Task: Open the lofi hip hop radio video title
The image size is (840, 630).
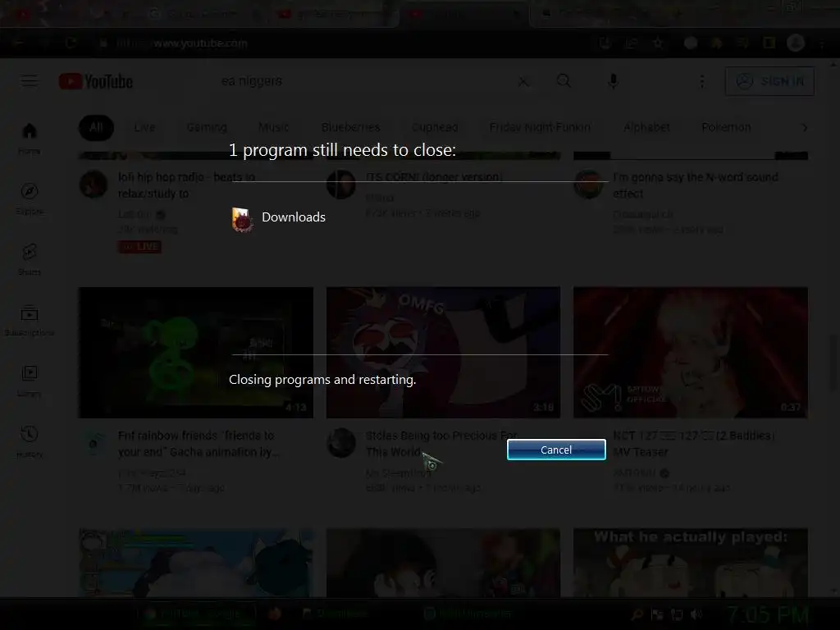Action: pyautogui.click(x=186, y=185)
